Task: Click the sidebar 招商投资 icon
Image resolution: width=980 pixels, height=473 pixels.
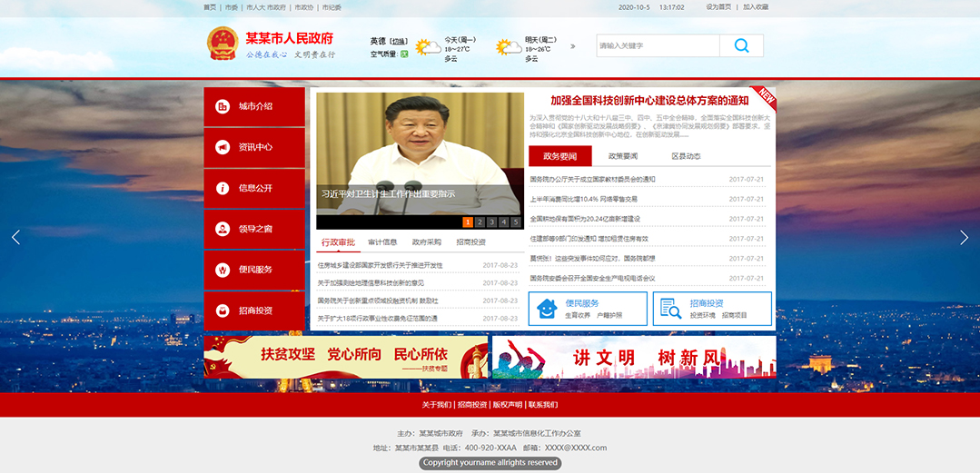Action: (x=223, y=310)
